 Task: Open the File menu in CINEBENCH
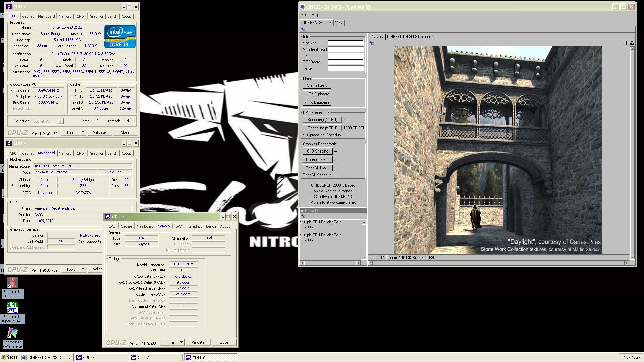[304, 15]
